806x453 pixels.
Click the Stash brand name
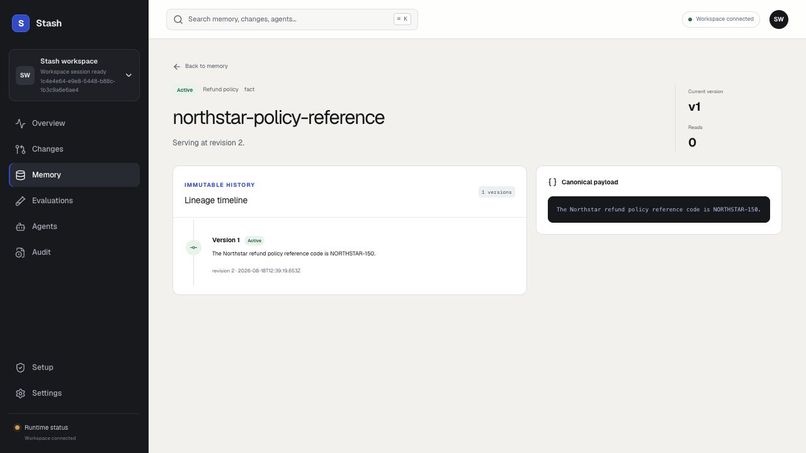click(49, 23)
